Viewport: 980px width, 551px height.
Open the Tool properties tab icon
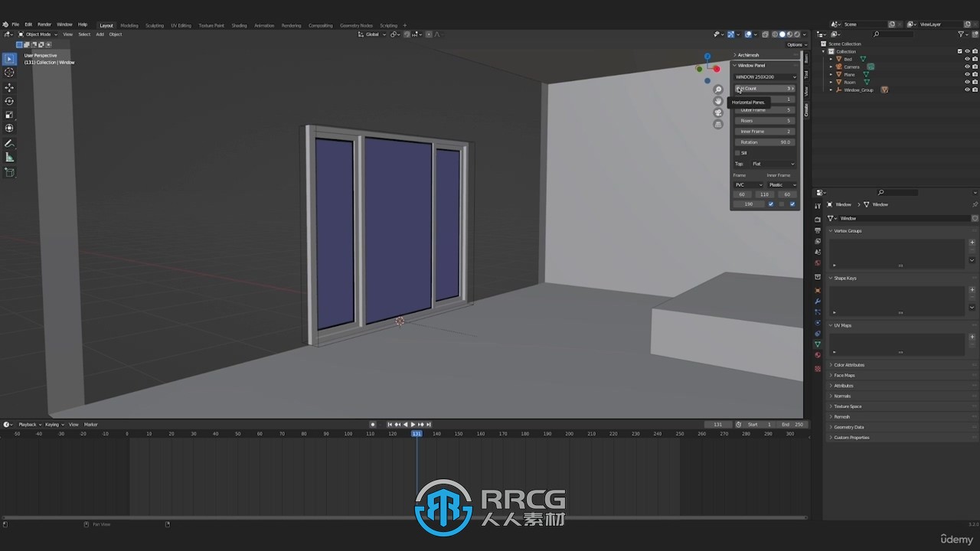click(x=818, y=206)
